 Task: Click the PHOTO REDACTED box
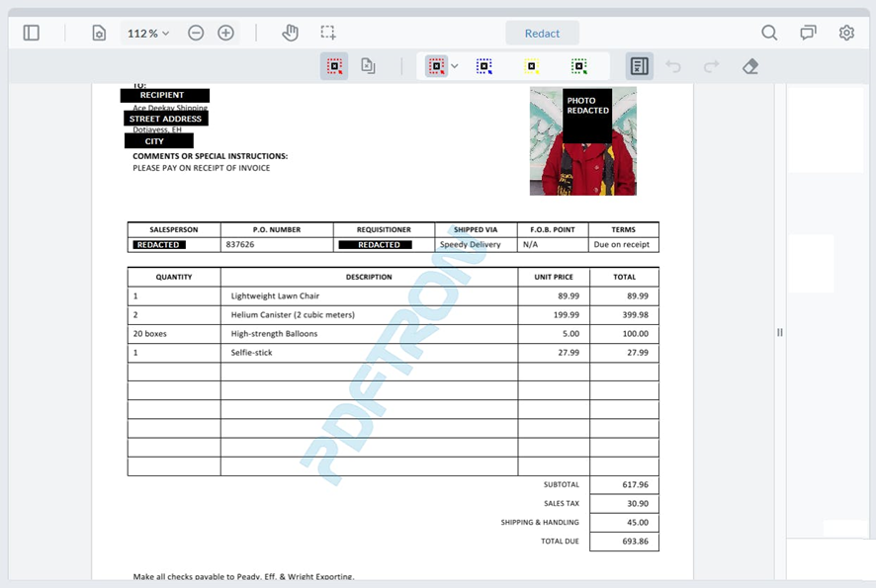[x=587, y=115]
